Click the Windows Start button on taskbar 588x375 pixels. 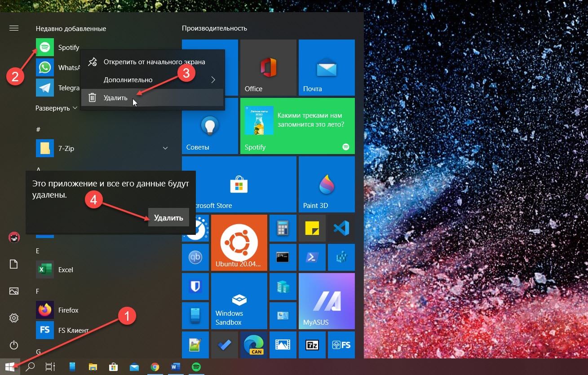pyautogui.click(x=10, y=367)
